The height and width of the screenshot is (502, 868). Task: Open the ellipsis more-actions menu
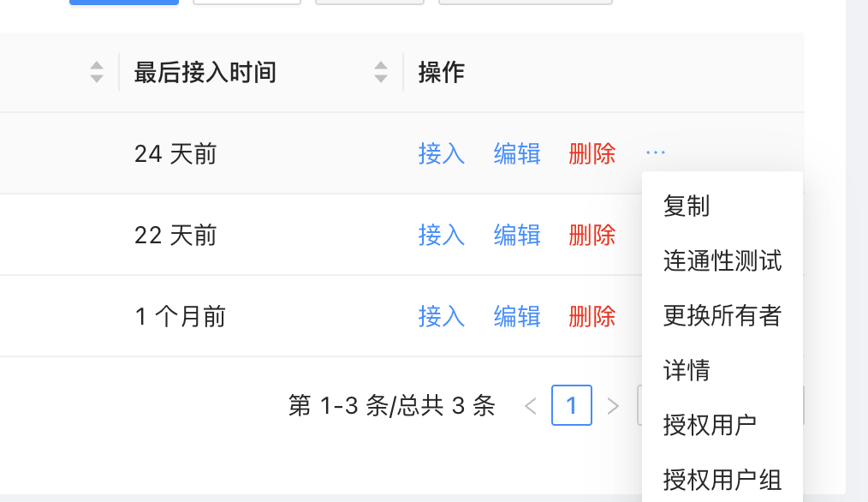655,152
